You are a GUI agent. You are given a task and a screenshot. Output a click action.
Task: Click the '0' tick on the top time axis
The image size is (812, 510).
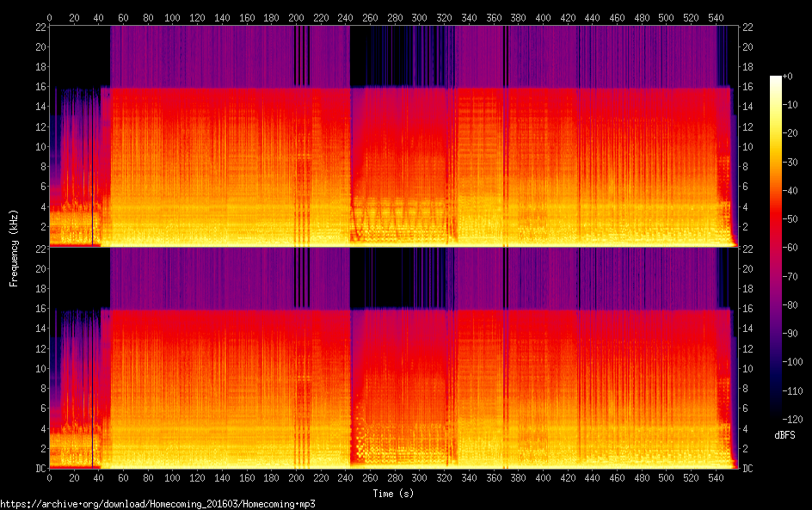[x=49, y=17]
